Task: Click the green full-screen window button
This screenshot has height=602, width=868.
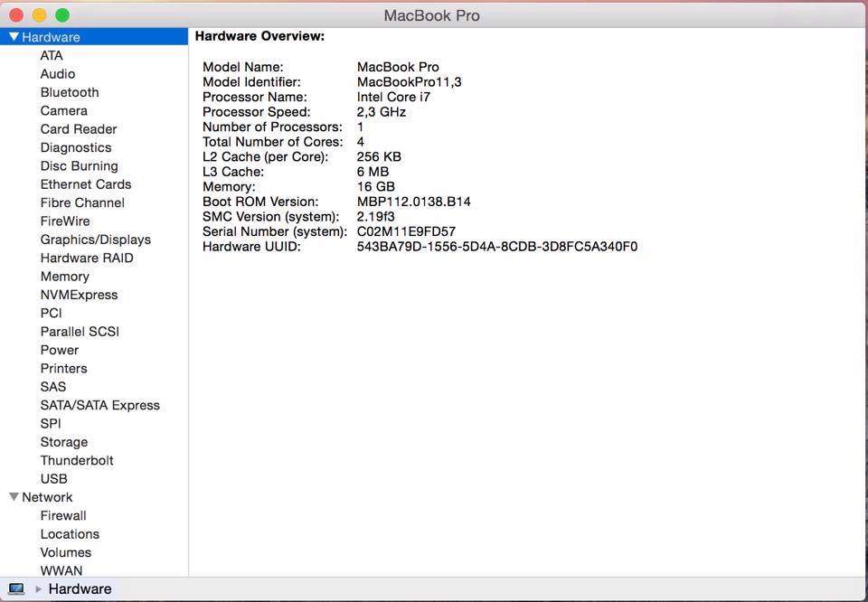Action: (62, 15)
